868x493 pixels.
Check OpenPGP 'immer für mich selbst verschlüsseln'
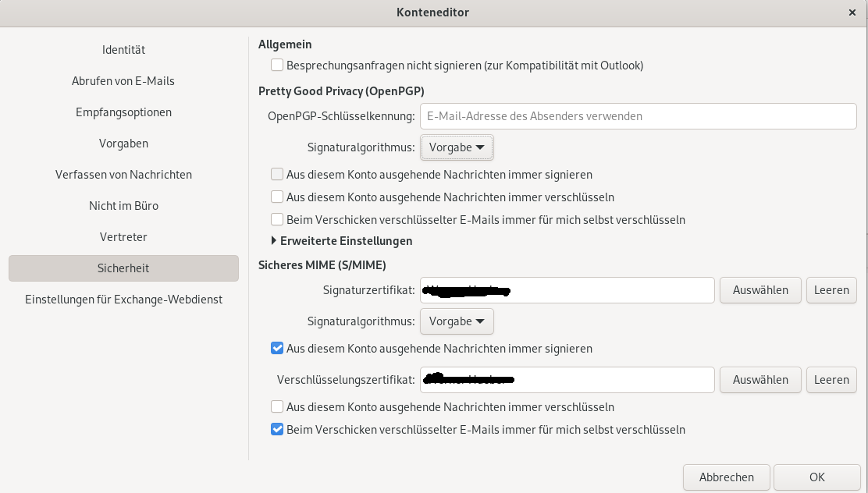coord(277,220)
